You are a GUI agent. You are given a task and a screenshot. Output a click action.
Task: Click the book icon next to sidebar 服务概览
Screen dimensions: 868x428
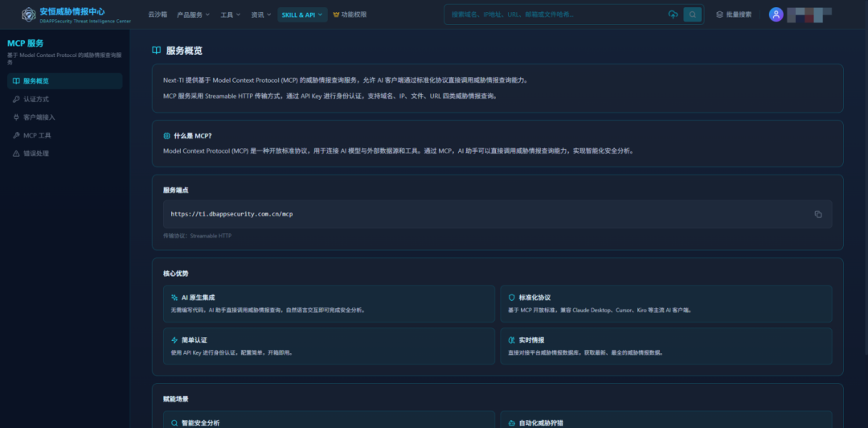click(16, 81)
